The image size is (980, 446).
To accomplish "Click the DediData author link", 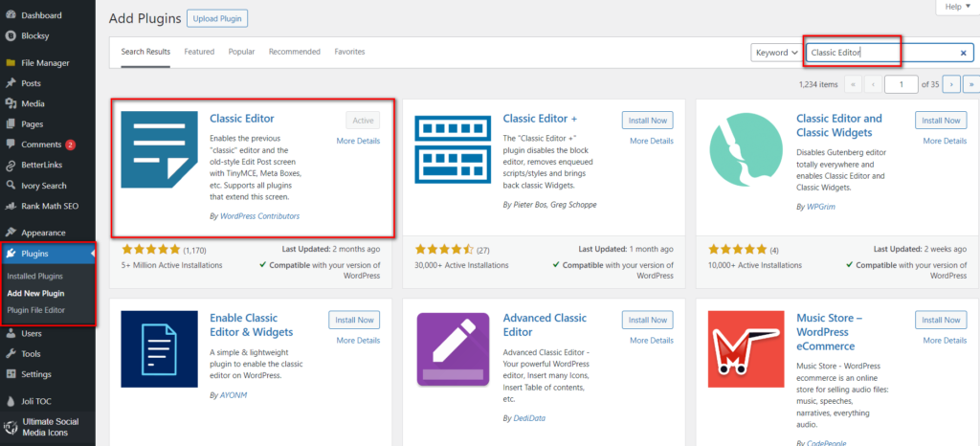I will pos(529,418).
